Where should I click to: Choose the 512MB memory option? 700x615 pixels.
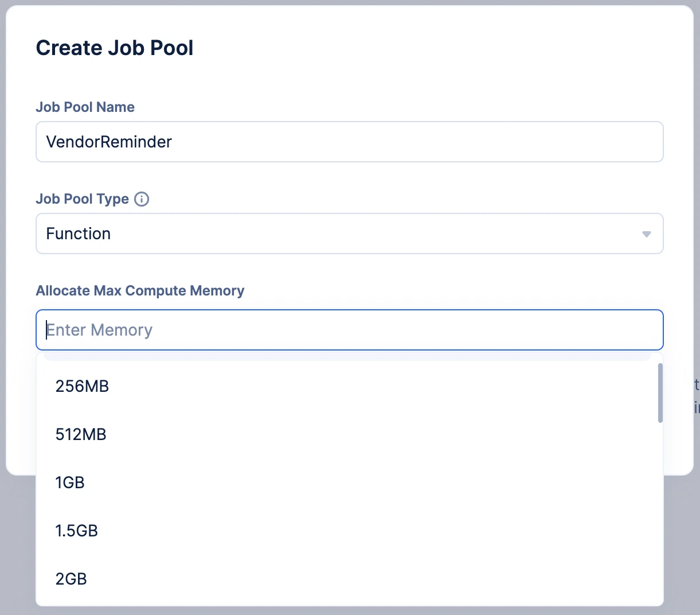(349, 434)
